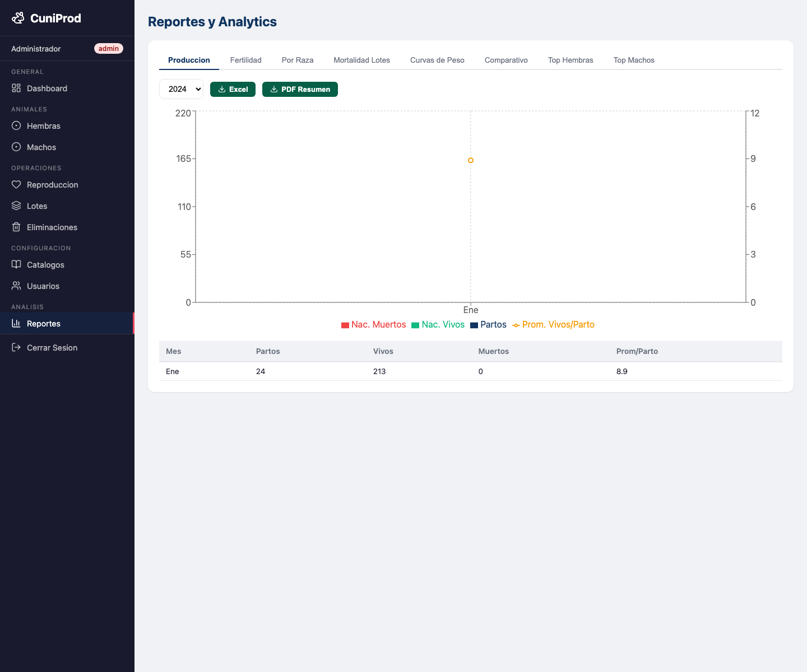This screenshot has width=807, height=672.
Task: Click the CuniProd rabbit logo icon
Action: [18, 18]
